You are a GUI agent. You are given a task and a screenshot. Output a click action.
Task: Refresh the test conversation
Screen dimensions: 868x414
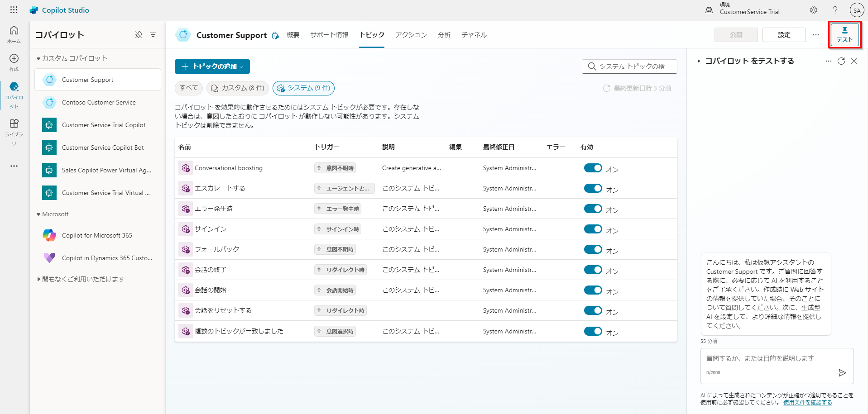pyautogui.click(x=841, y=61)
